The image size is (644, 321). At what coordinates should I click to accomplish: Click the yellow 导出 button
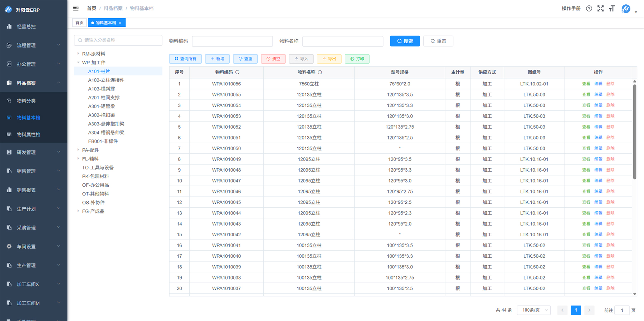(x=329, y=59)
